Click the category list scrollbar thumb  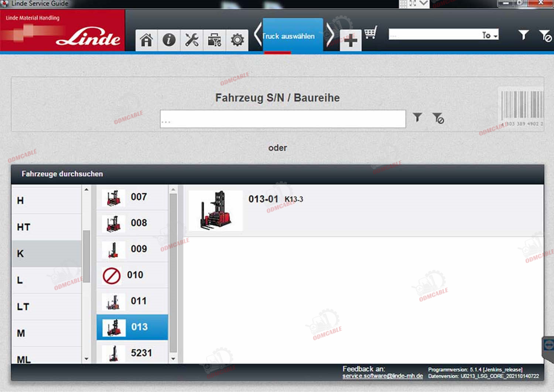[x=86, y=256]
